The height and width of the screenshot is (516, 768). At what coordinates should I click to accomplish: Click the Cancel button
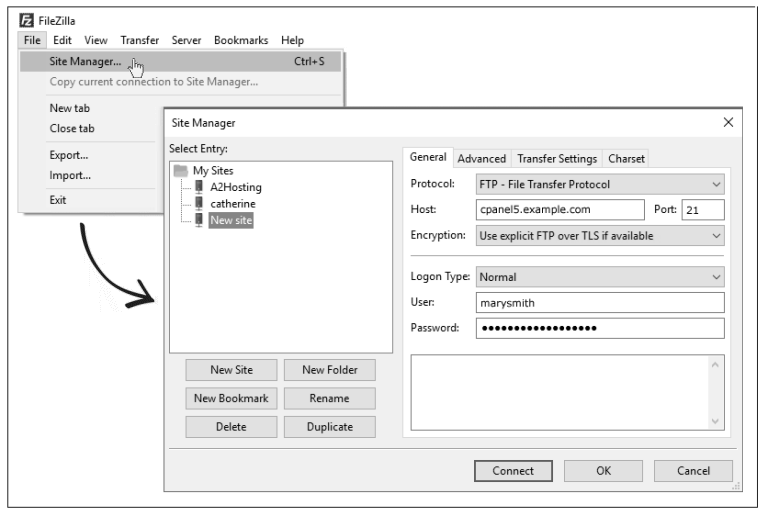693,471
